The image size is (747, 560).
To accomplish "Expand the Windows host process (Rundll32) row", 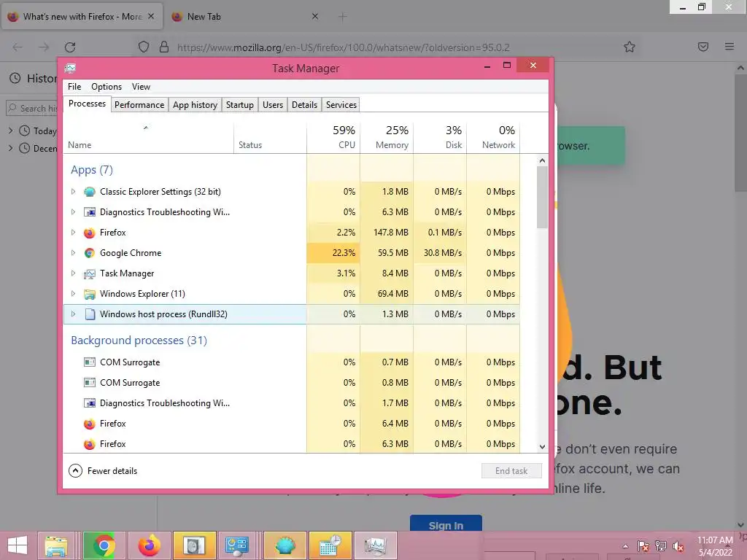I will [x=73, y=314].
